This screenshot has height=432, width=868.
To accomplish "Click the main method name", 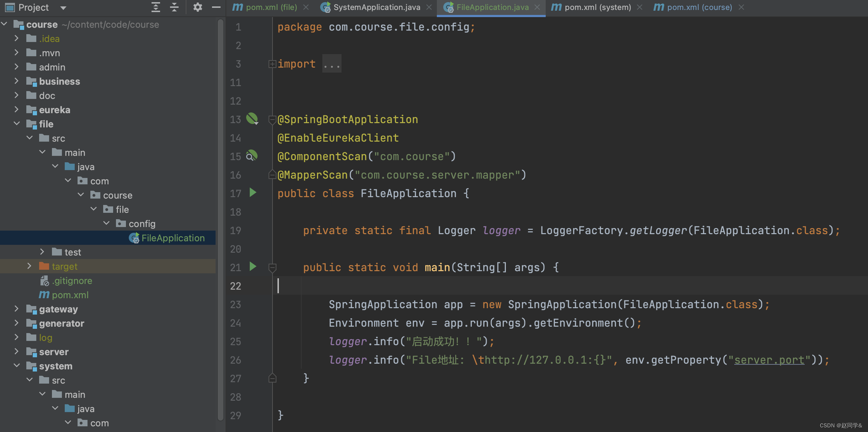I will coord(437,268).
